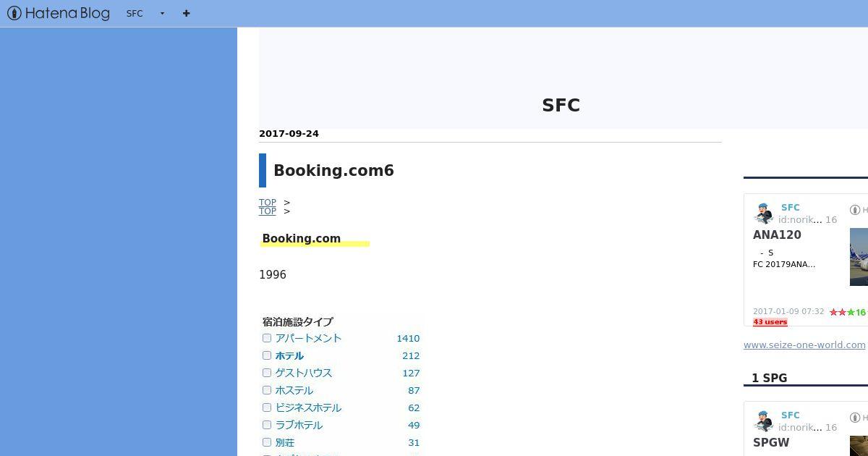Click the 別荘 filter label

(x=285, y=442)
